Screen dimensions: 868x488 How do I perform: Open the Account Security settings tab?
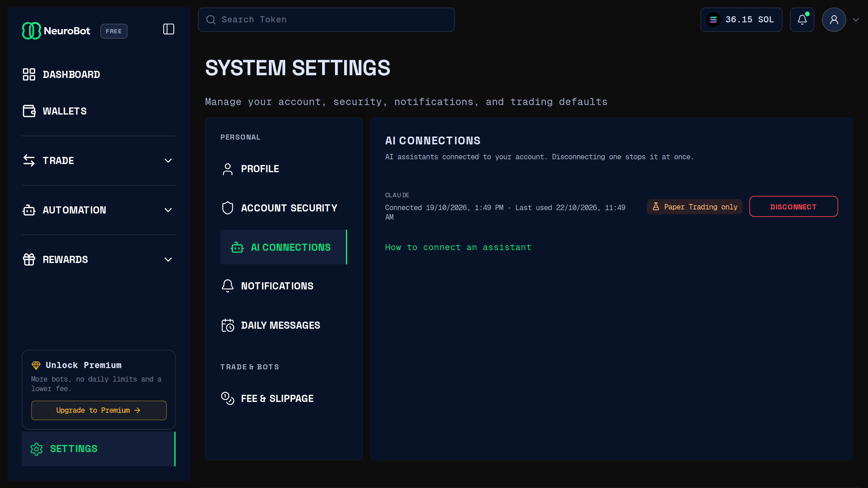pyautogui.click(x=284, y=208)
